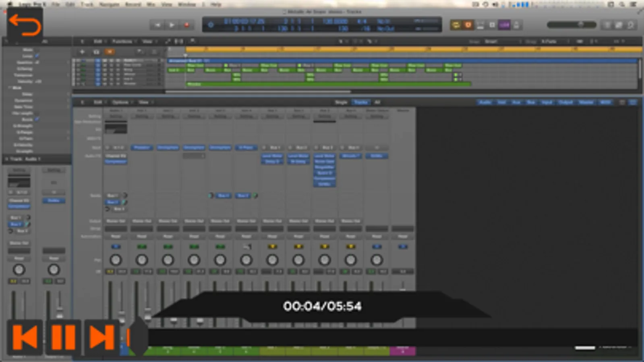Image resolution: width=644 pixels, height=362 pixels.
Task: Toggle the Master channel filter button
Action: pyautogui.click(x=586, y=102)
